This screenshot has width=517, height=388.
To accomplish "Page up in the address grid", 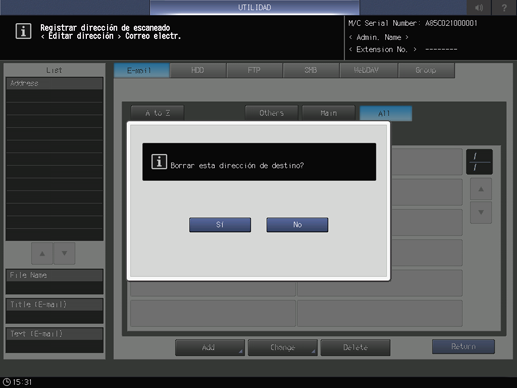I will (x=481, y=189).
